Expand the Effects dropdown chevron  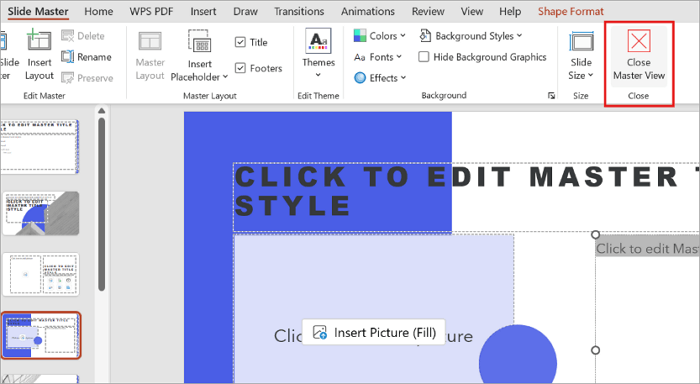(x=403, y=78)
